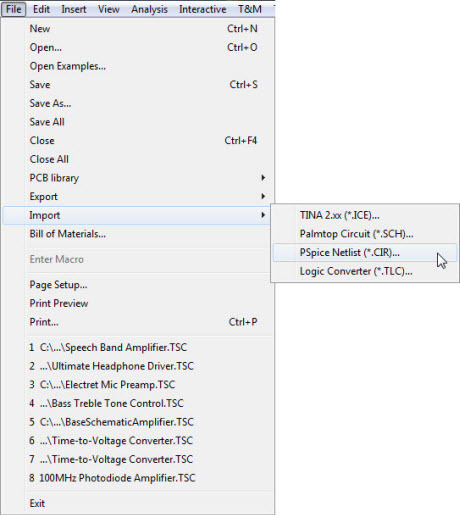Open the Edit menu

[x=41, y=9]
